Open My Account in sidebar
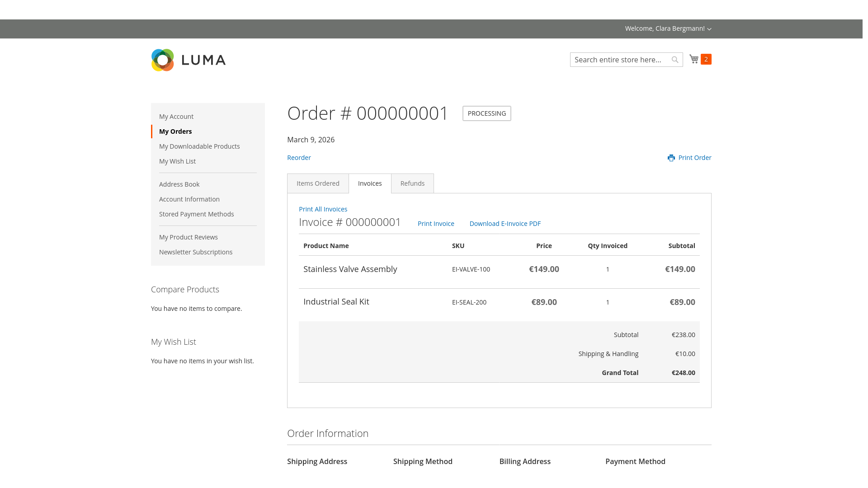 [176, 117]
